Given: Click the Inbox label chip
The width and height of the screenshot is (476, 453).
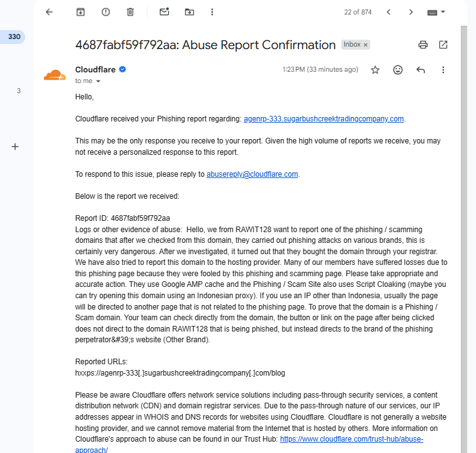Looking at the screenshot, I should click(352, 45).
